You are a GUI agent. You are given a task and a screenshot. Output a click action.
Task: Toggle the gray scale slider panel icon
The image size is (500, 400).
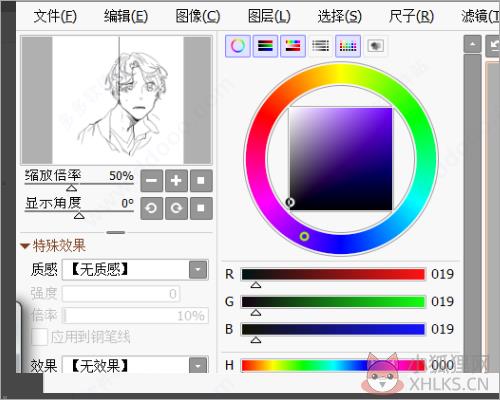click(x=320, y=46)
